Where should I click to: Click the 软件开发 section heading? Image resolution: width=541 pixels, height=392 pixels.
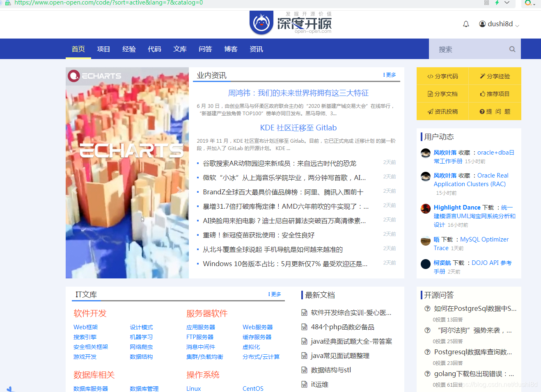(90, 313)
